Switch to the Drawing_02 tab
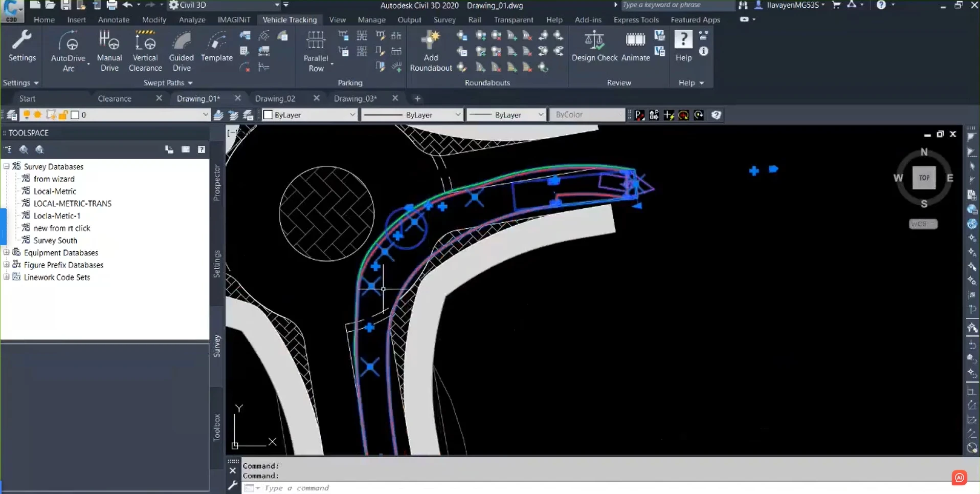Screen dimensions: 980x494 [276, 98]
